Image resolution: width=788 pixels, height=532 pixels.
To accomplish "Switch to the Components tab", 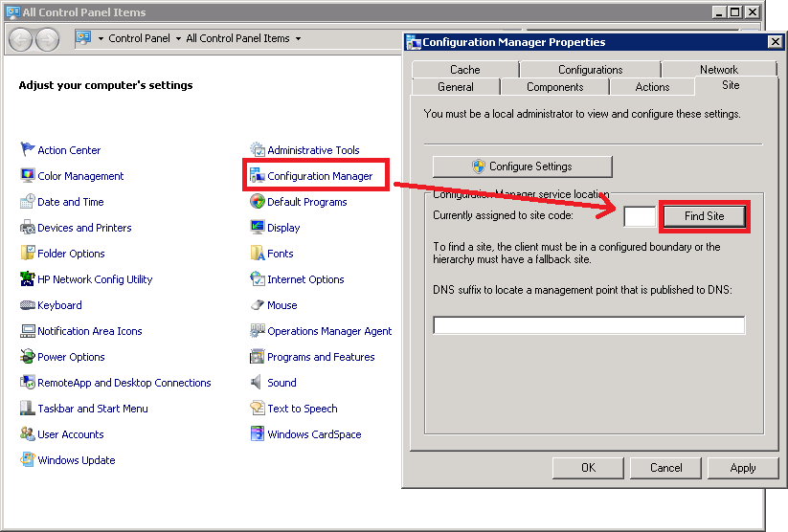I will (x=554, y=86).
